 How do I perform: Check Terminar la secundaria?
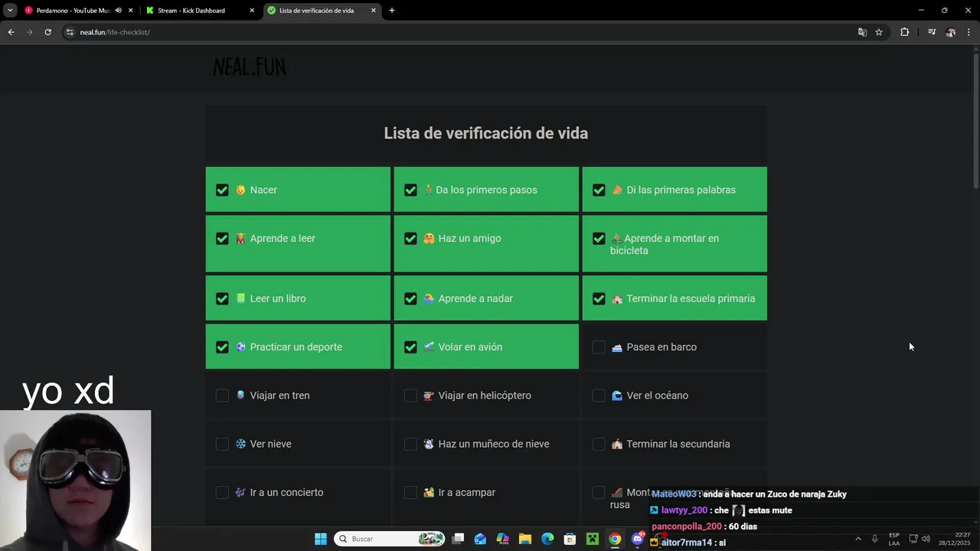point(599,444)
